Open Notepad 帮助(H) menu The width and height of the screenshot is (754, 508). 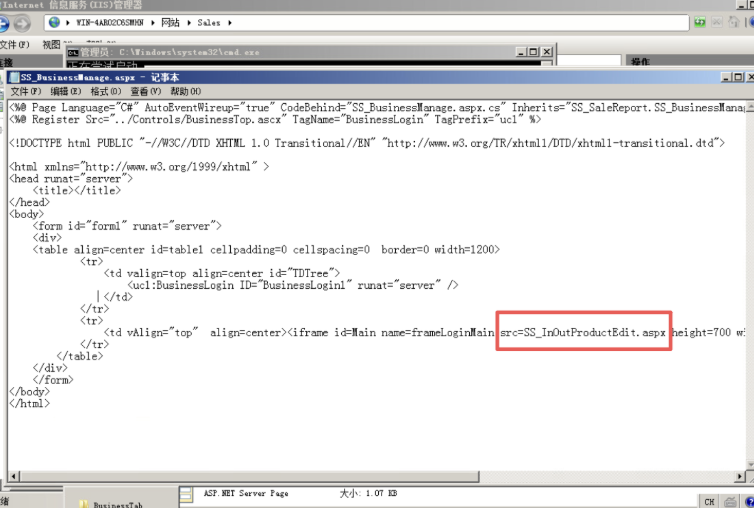pos(186,91)
